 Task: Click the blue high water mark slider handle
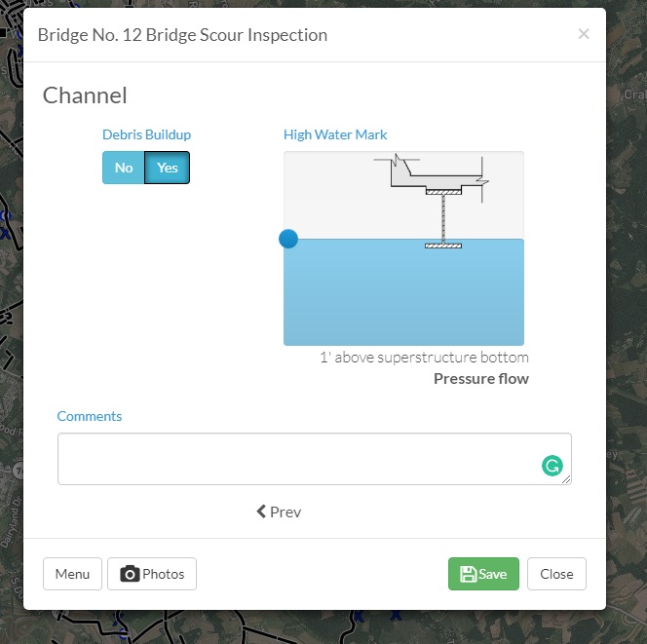[288, 239]
